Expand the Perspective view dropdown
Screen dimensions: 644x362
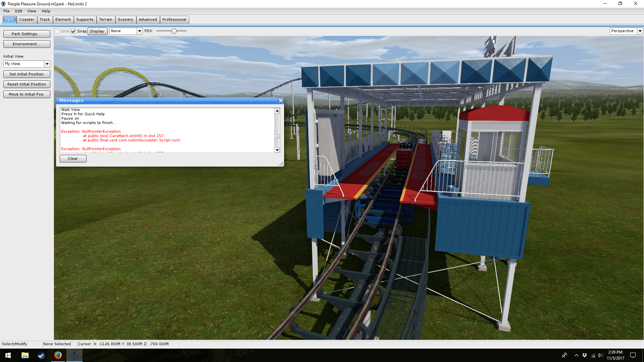[640, 31]
